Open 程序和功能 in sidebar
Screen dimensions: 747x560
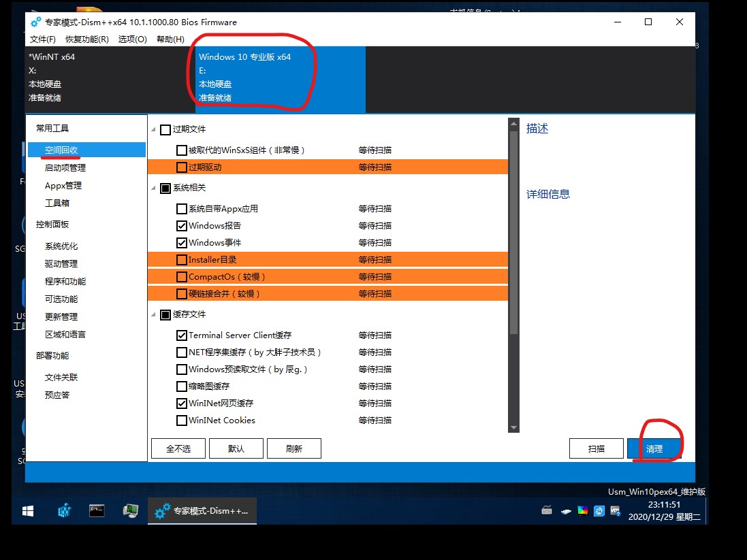pyautogui.click(x=65, y=281)
